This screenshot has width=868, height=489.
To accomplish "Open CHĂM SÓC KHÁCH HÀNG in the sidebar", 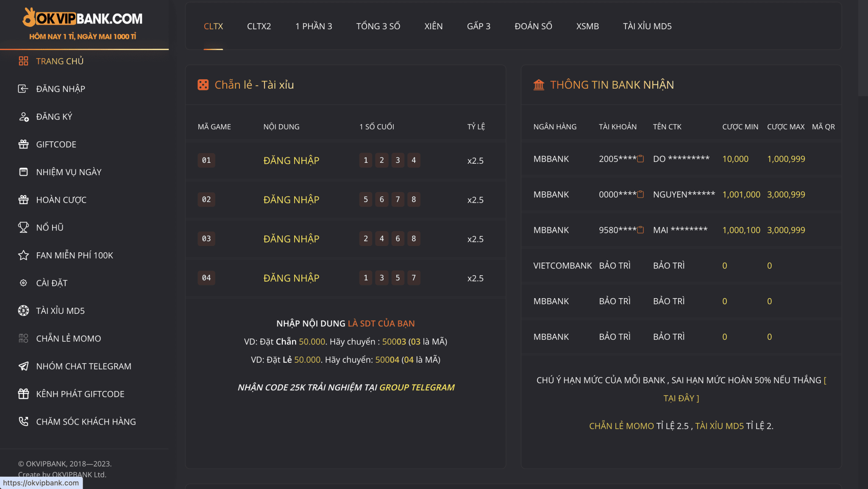I will [x=86, y=422].
